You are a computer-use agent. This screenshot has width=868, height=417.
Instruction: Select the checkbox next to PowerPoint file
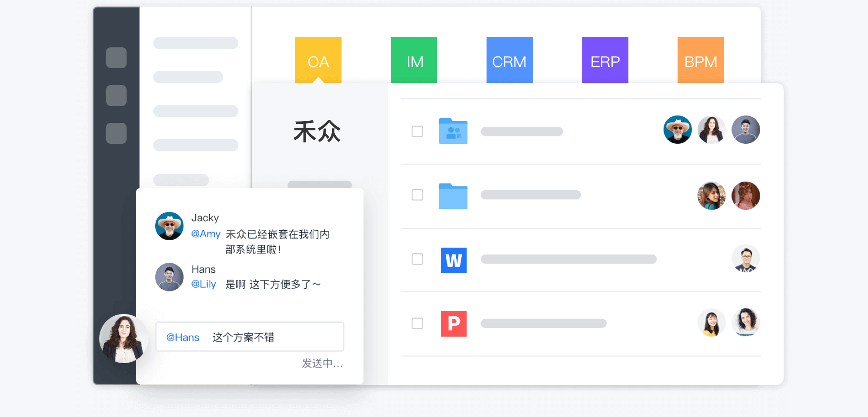pyautogui.click(x=417, y=323)
